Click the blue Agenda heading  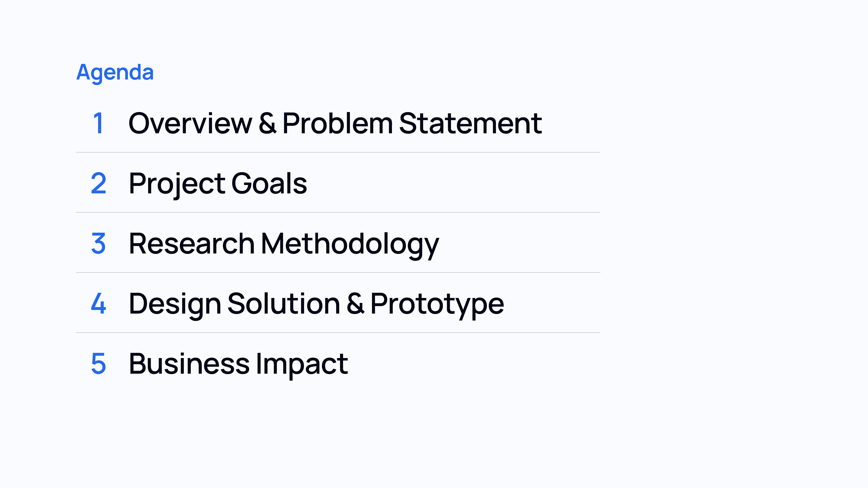pyautogui.click(x=115, y=72)
